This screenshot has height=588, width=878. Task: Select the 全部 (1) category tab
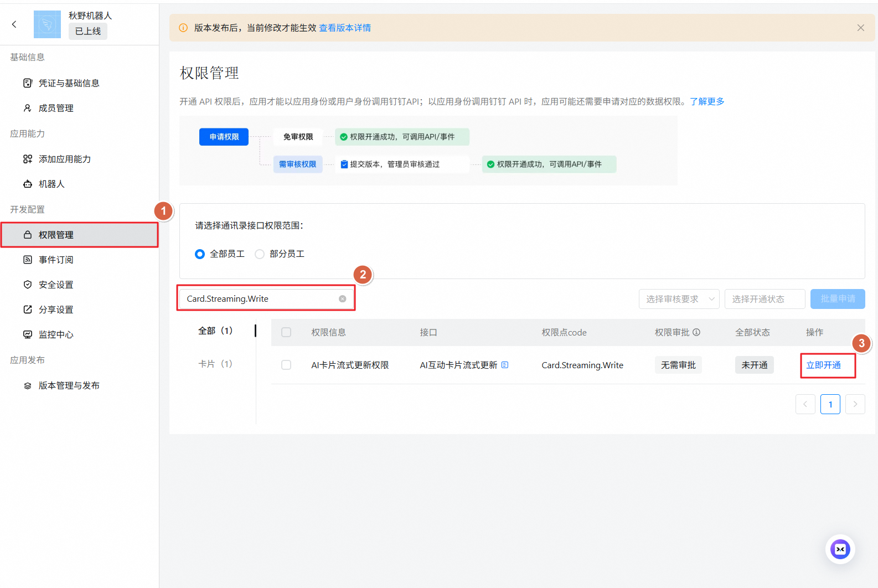point(215,331)
